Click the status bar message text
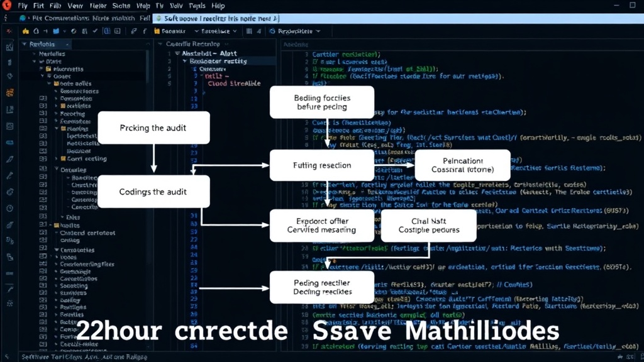This screenshot has height=362, width=644. point(85,357)
